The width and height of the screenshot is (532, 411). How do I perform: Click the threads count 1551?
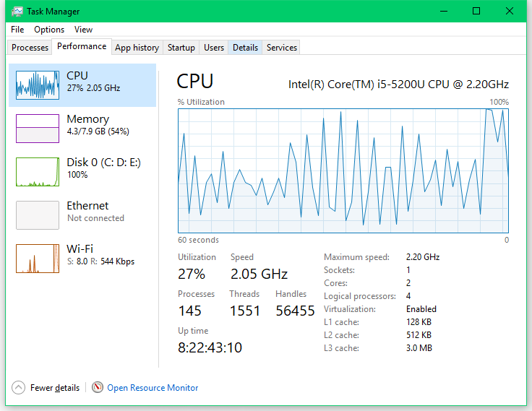coord(245,311)
